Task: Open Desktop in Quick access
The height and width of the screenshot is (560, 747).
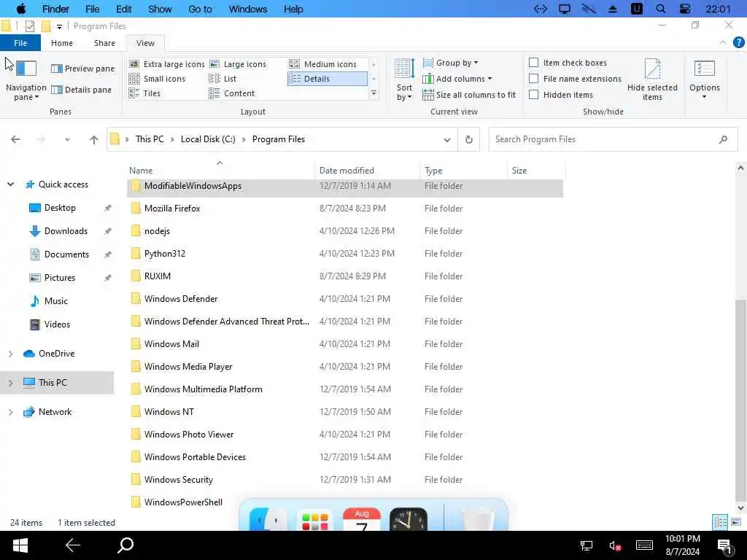Action: tap(60, 208)
